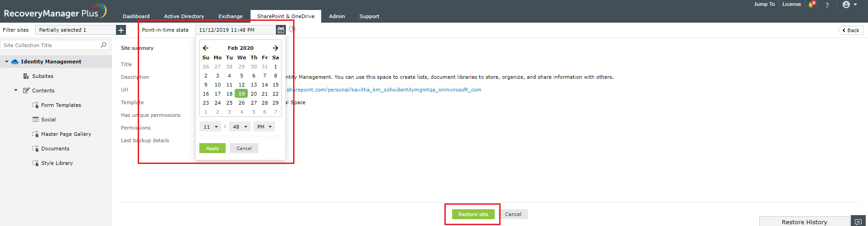Select February 8 in calendar
The image size is (868, 226).
click(275, 76)
